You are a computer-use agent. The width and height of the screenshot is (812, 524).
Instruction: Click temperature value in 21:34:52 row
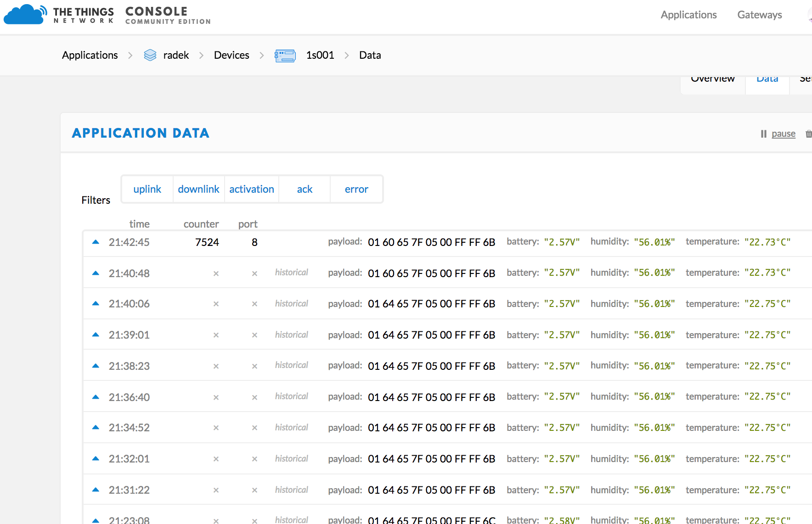[x=767, y=428]
